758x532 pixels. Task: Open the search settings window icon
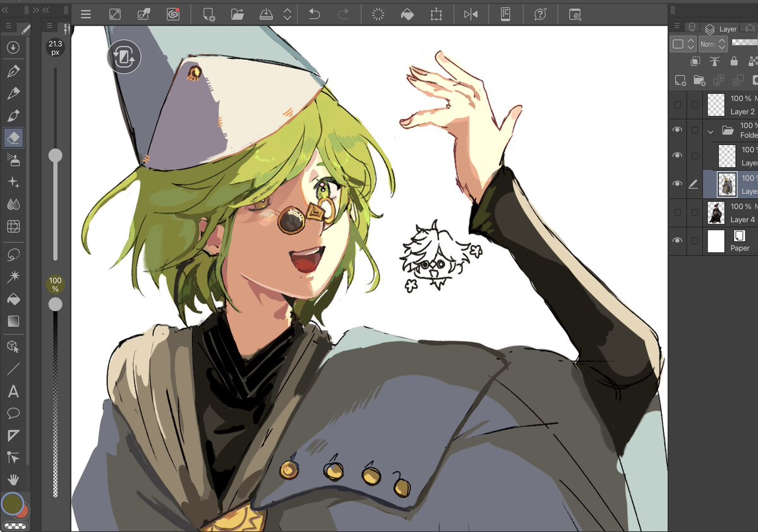click(x=575, y=15)
